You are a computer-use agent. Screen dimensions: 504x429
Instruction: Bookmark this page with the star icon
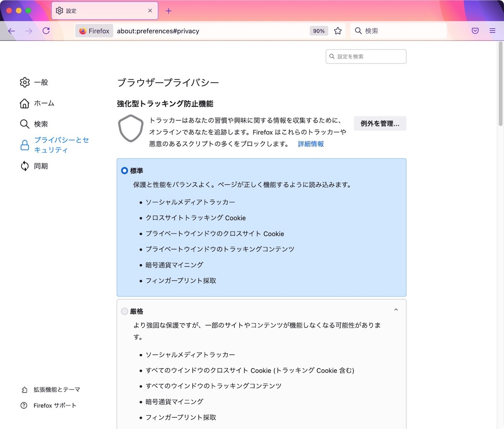coord(338,31)
